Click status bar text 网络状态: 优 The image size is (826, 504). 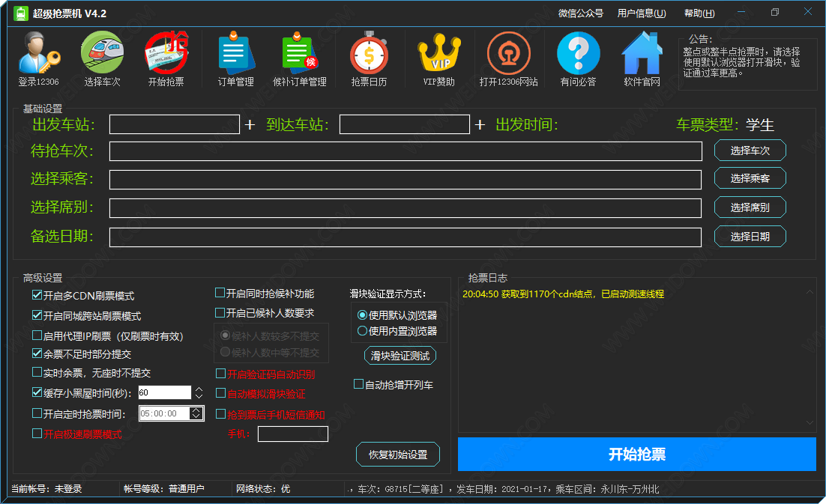coord(263,489)
